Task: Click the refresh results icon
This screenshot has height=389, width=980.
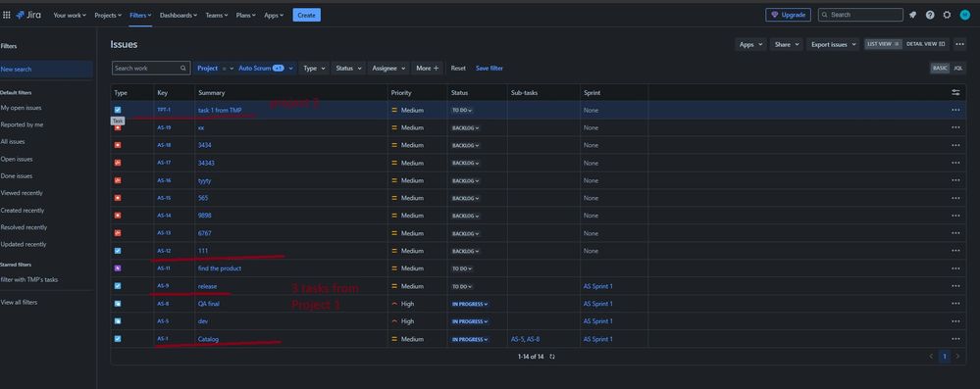Action: 552,357
